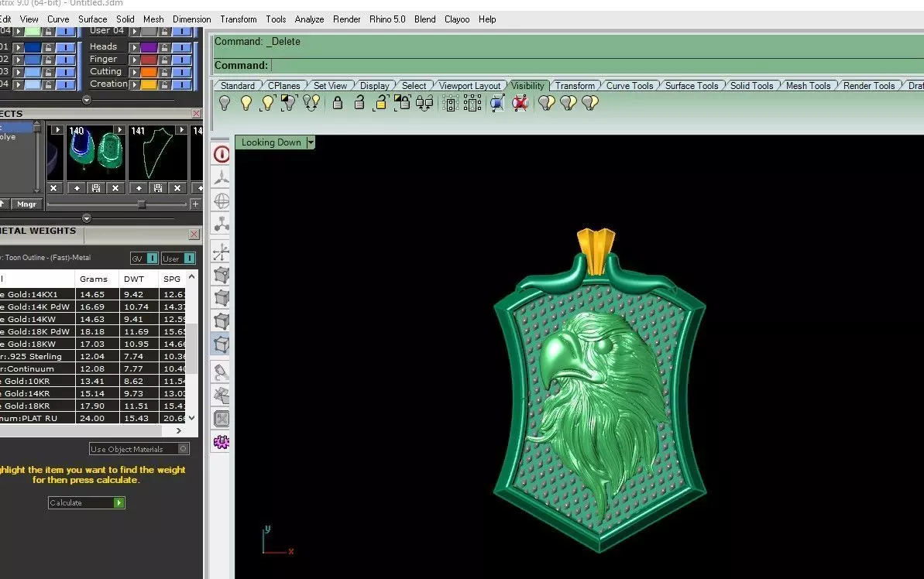Click the axis arrows gumball icon in side toolbar
The width and height of the screenshot is (924, 579).
click(x=222, y=252)
